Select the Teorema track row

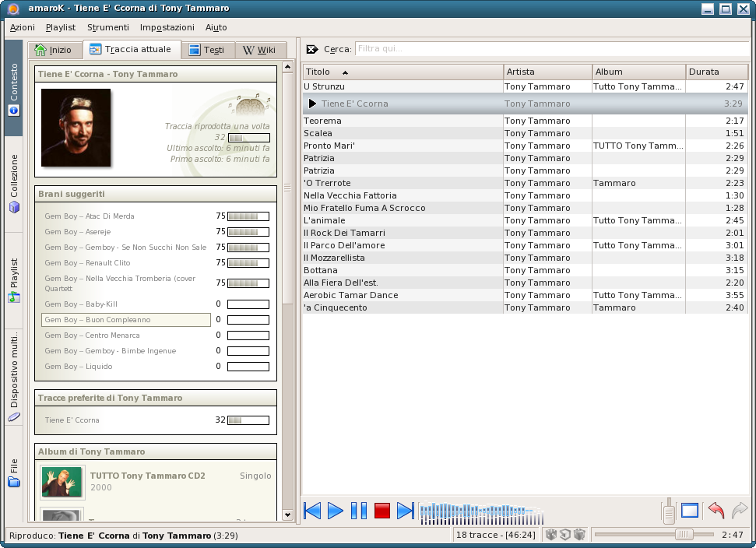(x=526, y=121)
